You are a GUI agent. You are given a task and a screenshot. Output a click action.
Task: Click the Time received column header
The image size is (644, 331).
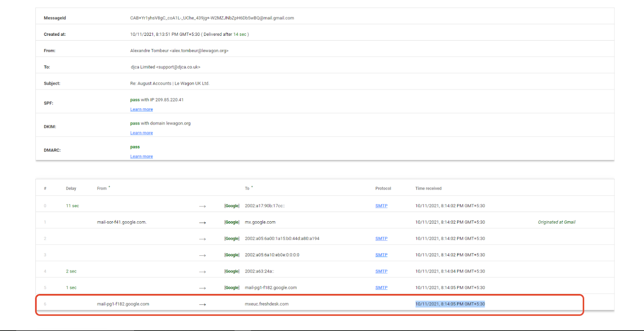click(x=428, y=189)
